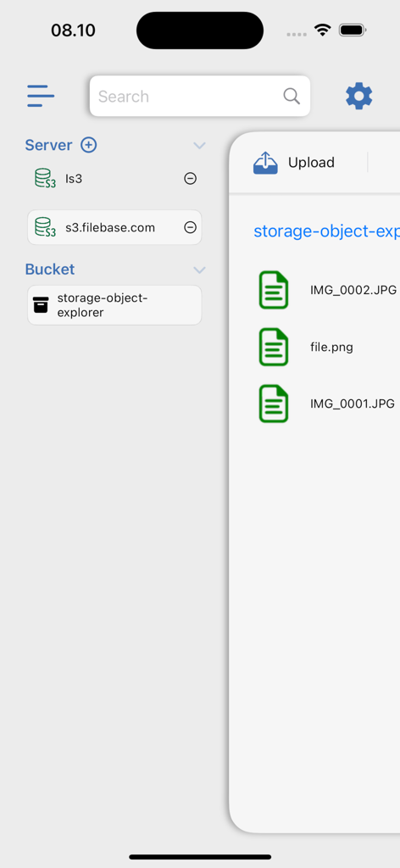Click the Server section heading
The image size is (400, 868).
click(48, 145)
